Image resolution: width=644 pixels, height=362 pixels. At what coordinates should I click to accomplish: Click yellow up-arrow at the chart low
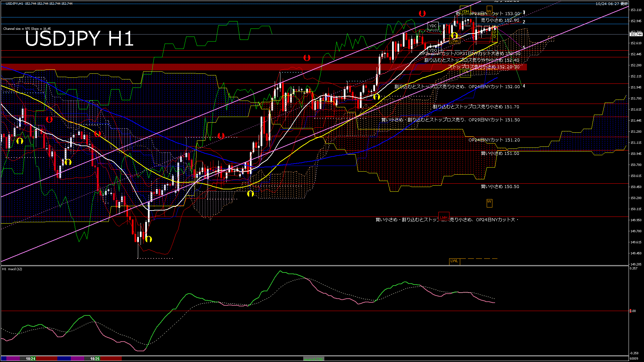(x=149, y=239)
